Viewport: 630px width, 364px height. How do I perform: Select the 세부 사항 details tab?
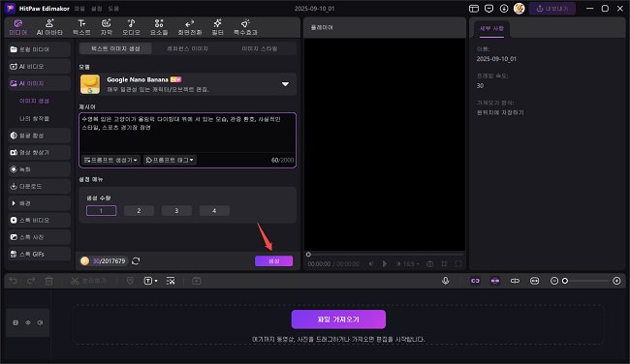coord(491,29)
